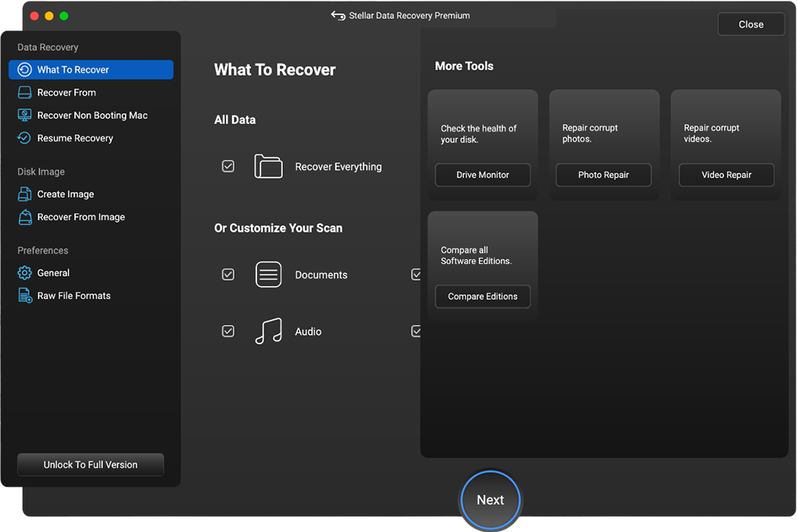Click the Documents icon
797x532 pixels.
pos(268,274)
